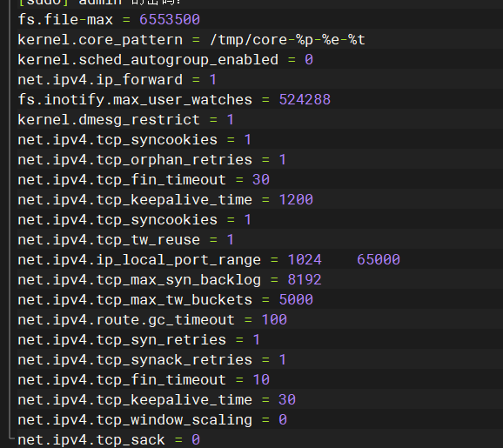
Task: Click the tcp_fin_timeout value 30
Action: pos(261,179)
